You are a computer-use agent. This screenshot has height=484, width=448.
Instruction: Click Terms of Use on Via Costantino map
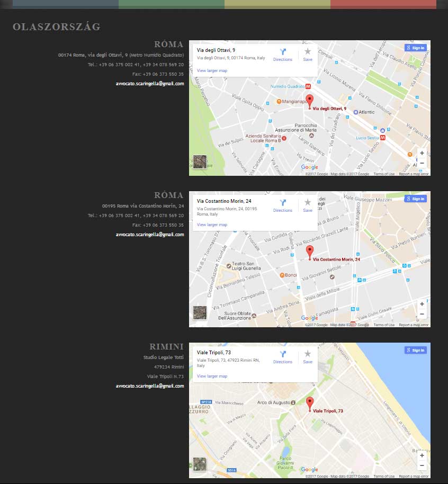point(384,325)
